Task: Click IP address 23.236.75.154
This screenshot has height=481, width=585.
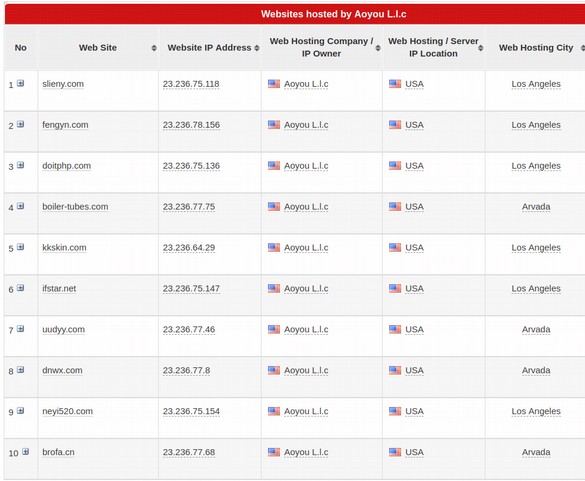Action: 191,411
